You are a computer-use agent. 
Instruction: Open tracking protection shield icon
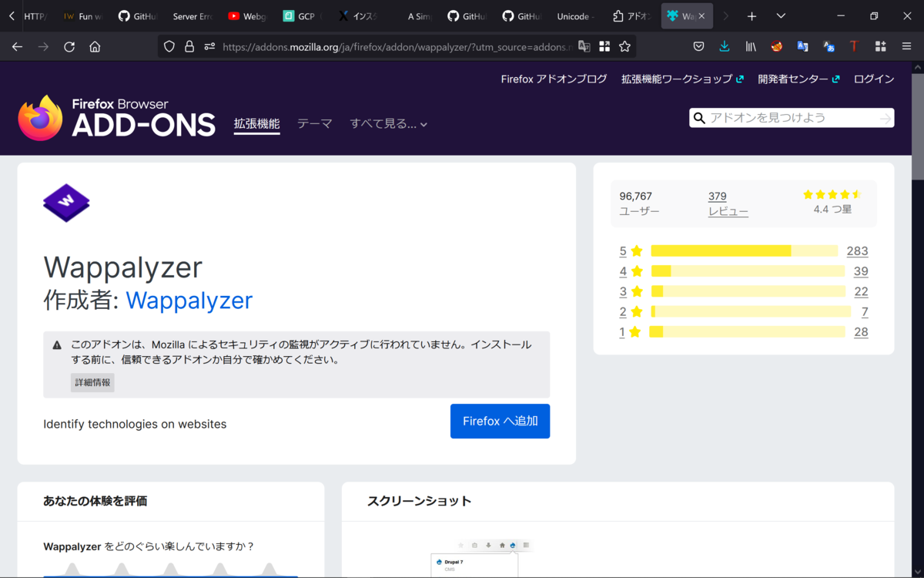point(169,47)
